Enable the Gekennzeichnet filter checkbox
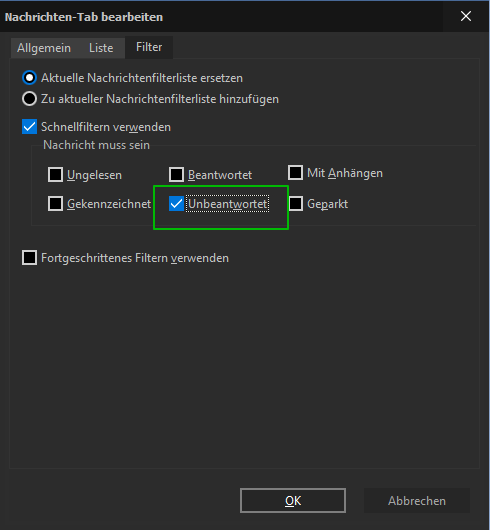 click(55, 203)
